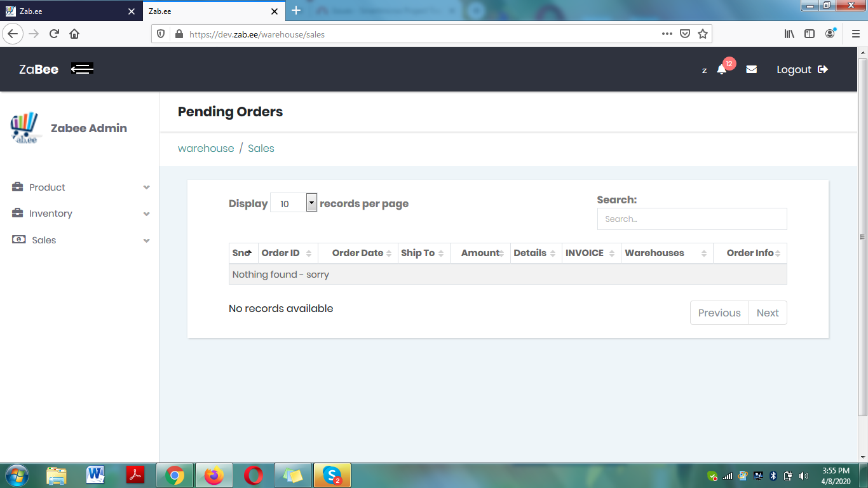Open the records per page dropdown
868x488 pixels.
tap(294, 203)
